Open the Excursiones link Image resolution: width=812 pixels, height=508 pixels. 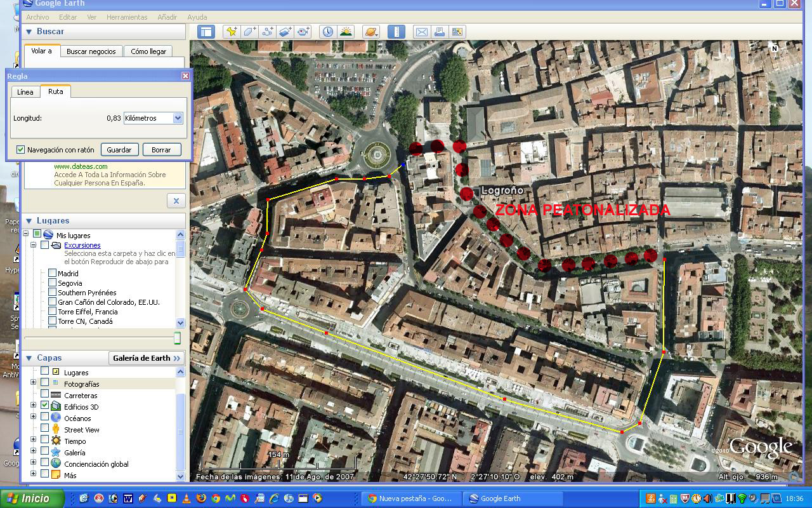82,245
